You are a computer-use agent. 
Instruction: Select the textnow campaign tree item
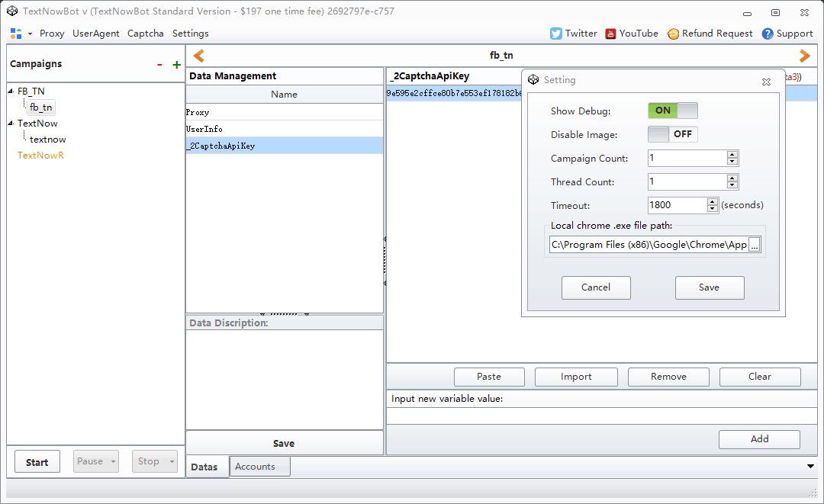pyautogui.click(x=48, y=140)
